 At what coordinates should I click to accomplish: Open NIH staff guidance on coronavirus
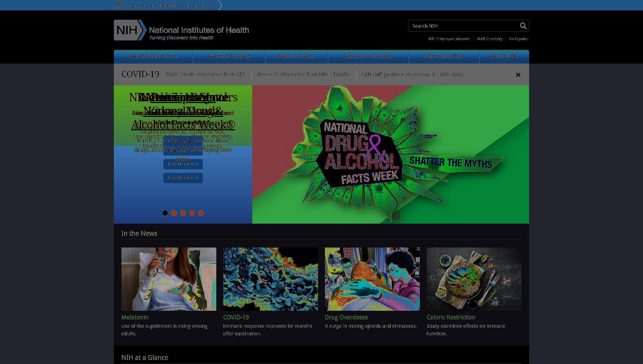[x=413, y=74]
